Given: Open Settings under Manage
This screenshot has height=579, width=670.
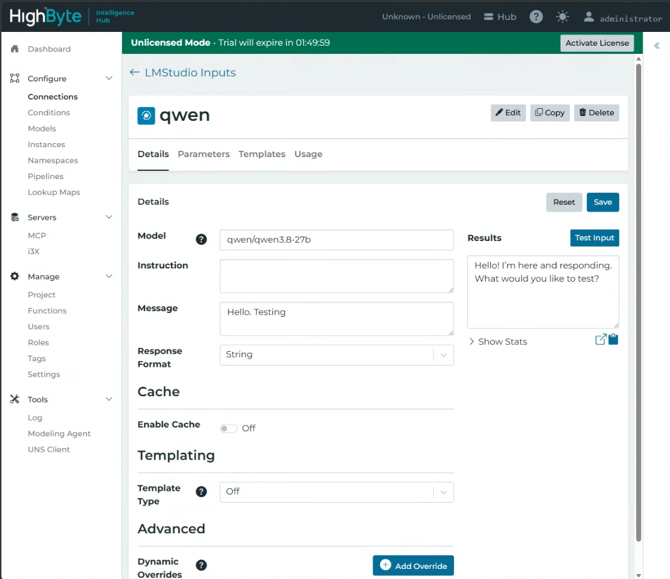Looking at the screenshot, I should (44, 374).
